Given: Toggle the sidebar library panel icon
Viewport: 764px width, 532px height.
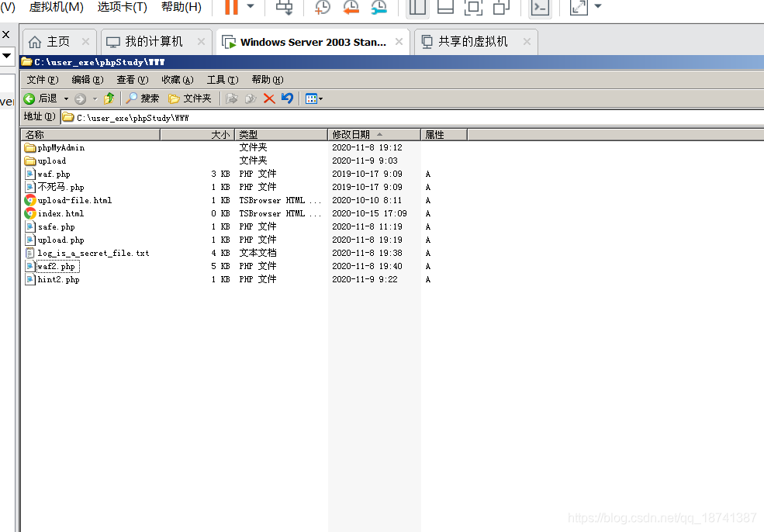Looking at the screenshot, I should tap(417, 7).
